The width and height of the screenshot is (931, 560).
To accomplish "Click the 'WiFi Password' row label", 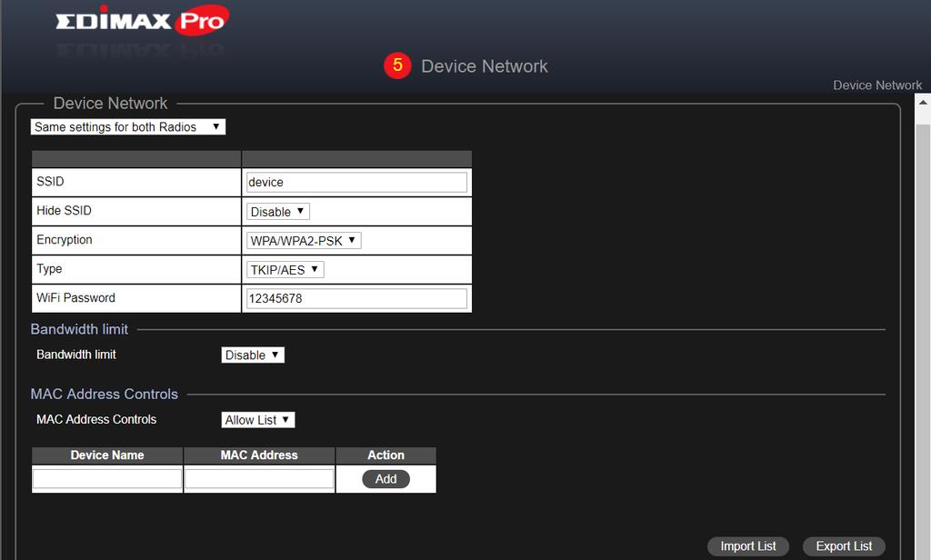I will tap(75, 297).
